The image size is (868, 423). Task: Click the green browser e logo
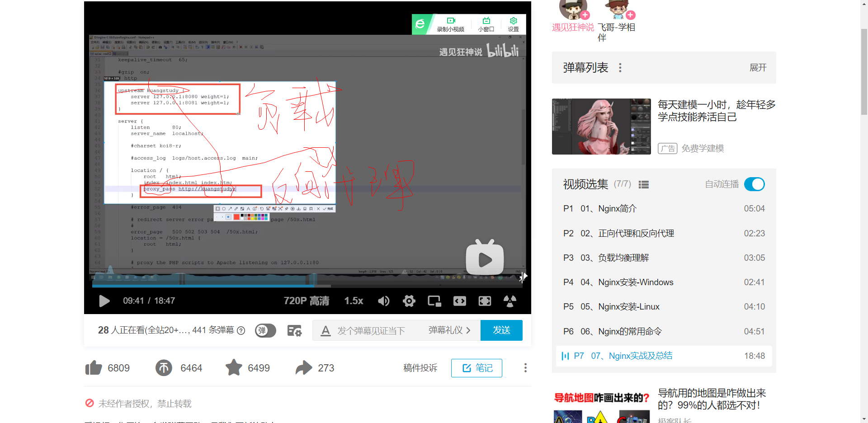click(x=420, y=24)
